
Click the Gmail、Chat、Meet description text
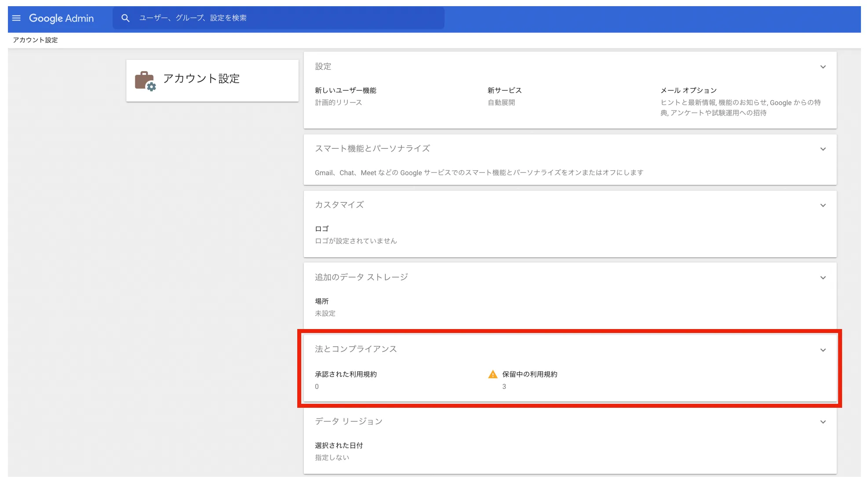click(x=479, y=173)
